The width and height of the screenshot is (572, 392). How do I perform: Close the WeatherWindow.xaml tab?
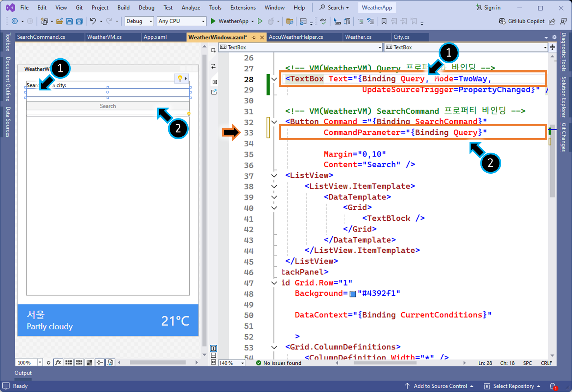point(262,37)
